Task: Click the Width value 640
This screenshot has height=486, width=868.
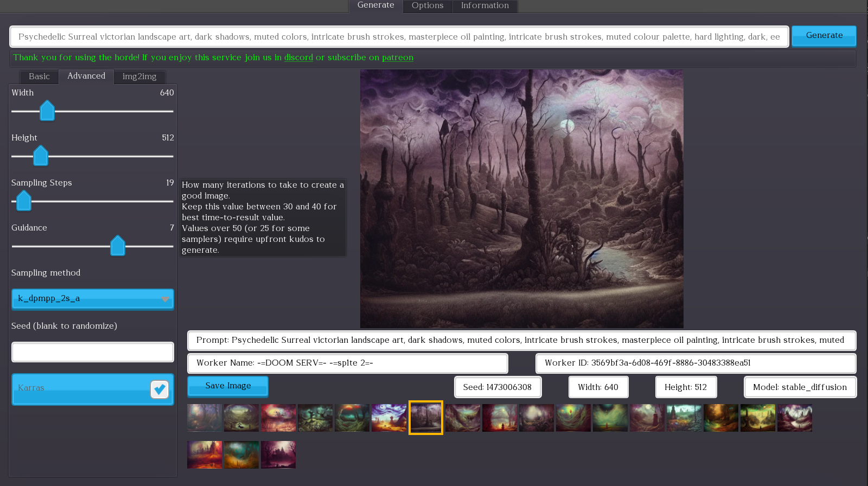Action: coord(167,93)
